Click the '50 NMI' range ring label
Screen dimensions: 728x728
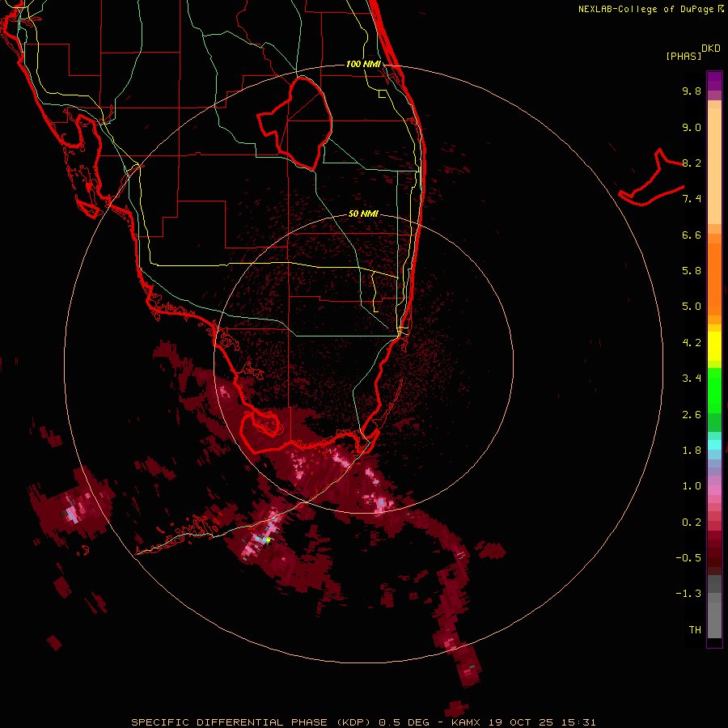363,214
